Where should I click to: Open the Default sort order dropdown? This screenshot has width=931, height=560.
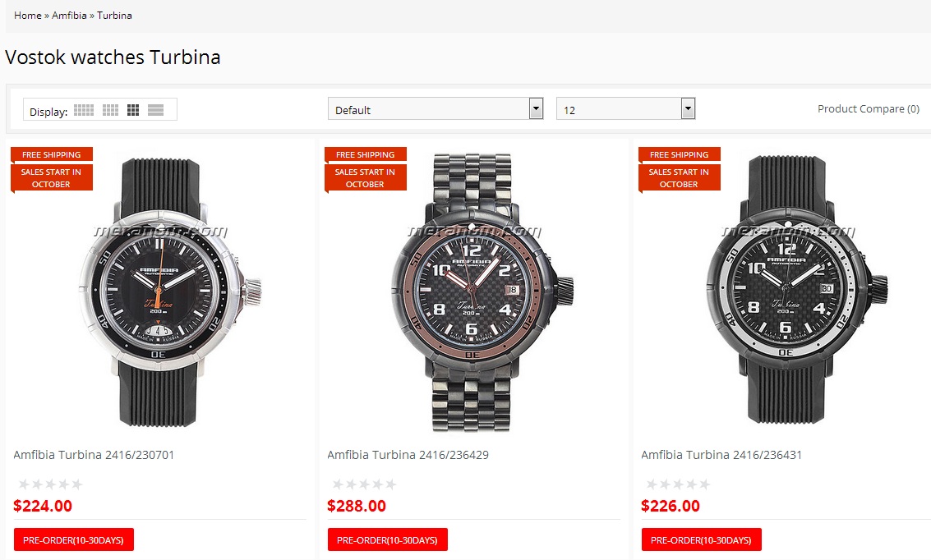tap(436, 109)
